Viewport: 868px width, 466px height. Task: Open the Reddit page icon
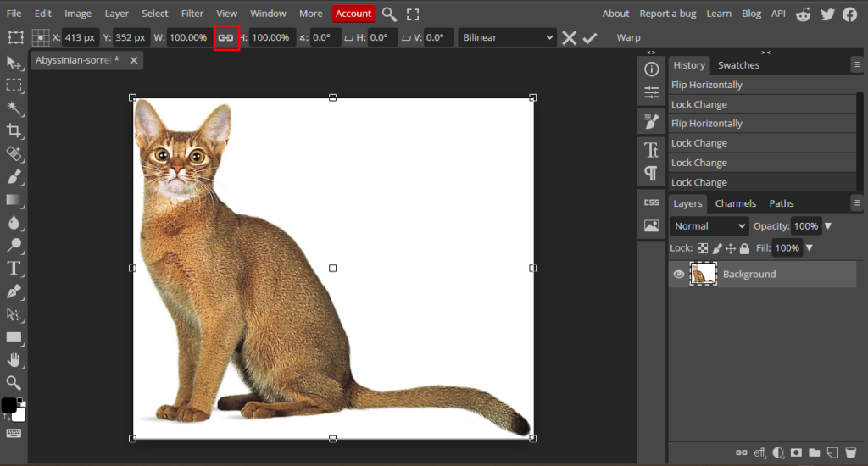(x=804, y=14)
